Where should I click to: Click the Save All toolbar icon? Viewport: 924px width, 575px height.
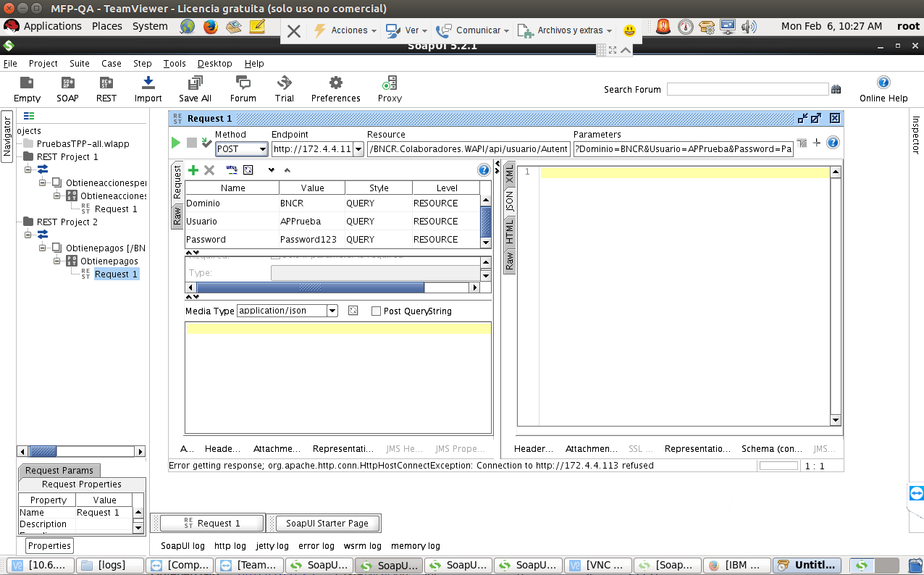pyautogui.click(x=195, y=88)
